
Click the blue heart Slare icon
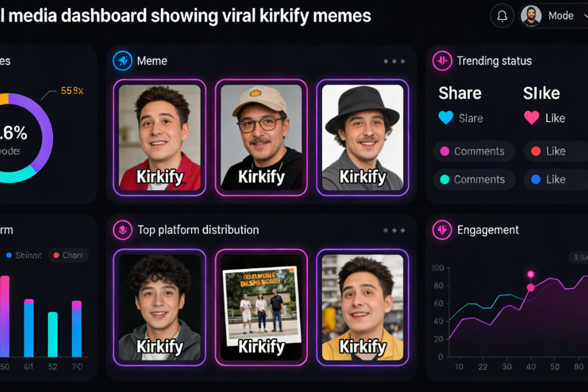click(x=446, y=118)
